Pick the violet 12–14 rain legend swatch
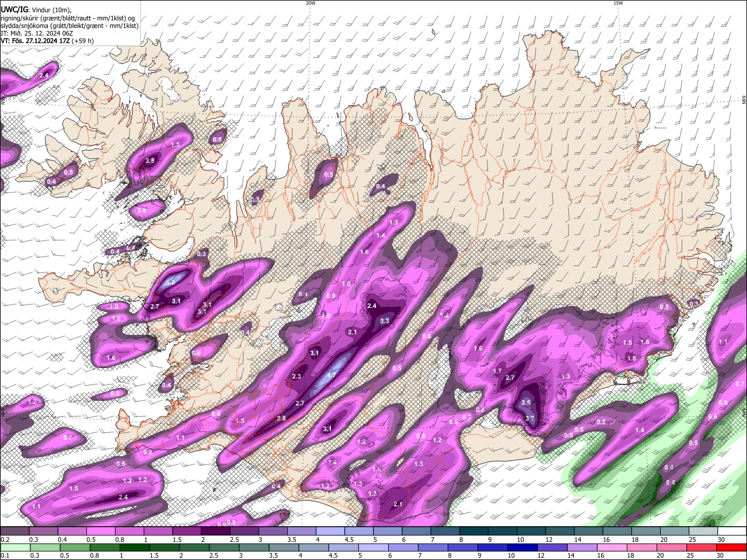The height and width of the screenshot is (560, 747). (x=552, y=547)
